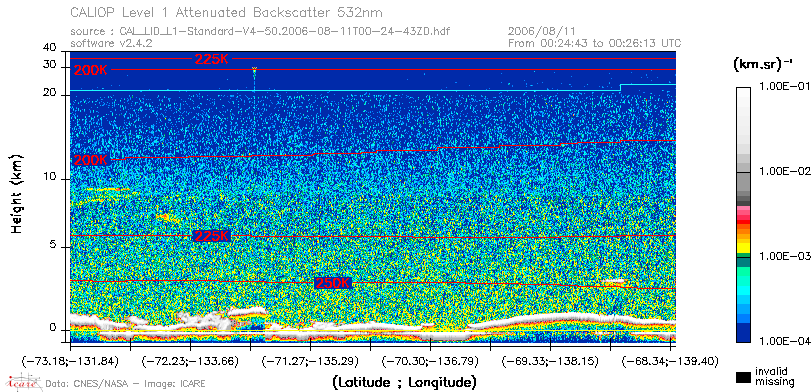811x392 pixels.
Task: Click the 1.00E-03 colorbar label
Action: [x=784, y=257]
